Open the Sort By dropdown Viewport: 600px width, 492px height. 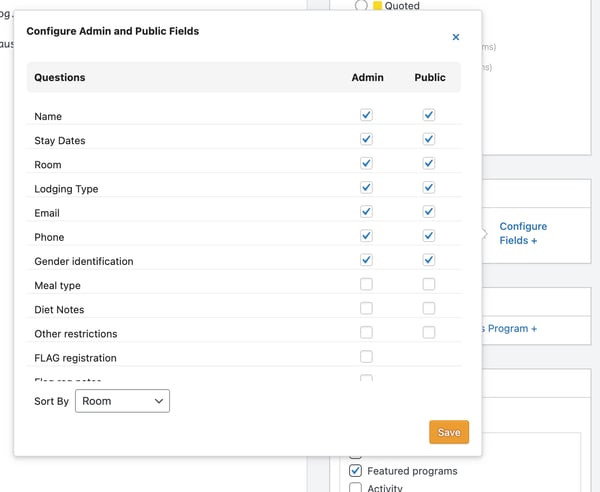[x=122, y=401]
